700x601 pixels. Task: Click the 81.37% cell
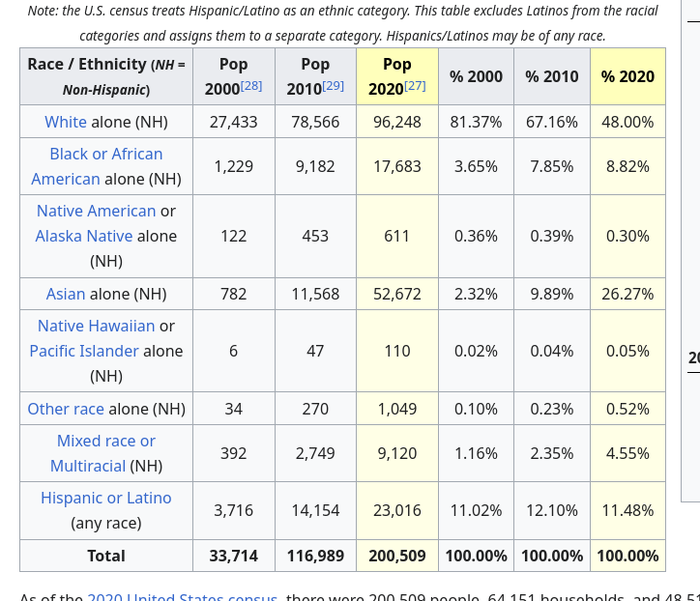tap(476, 122)
